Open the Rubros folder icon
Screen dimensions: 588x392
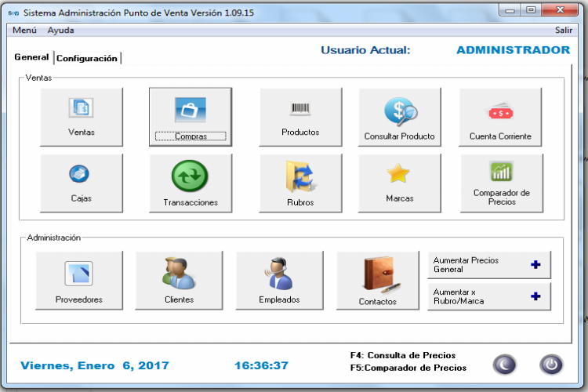point(300,176)
